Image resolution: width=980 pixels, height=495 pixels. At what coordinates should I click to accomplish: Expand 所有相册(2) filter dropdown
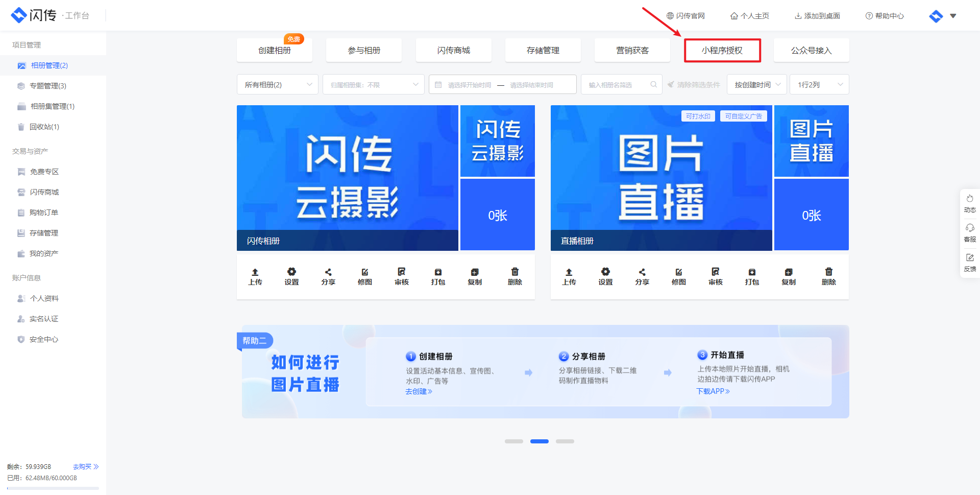(x=278, y=84)
